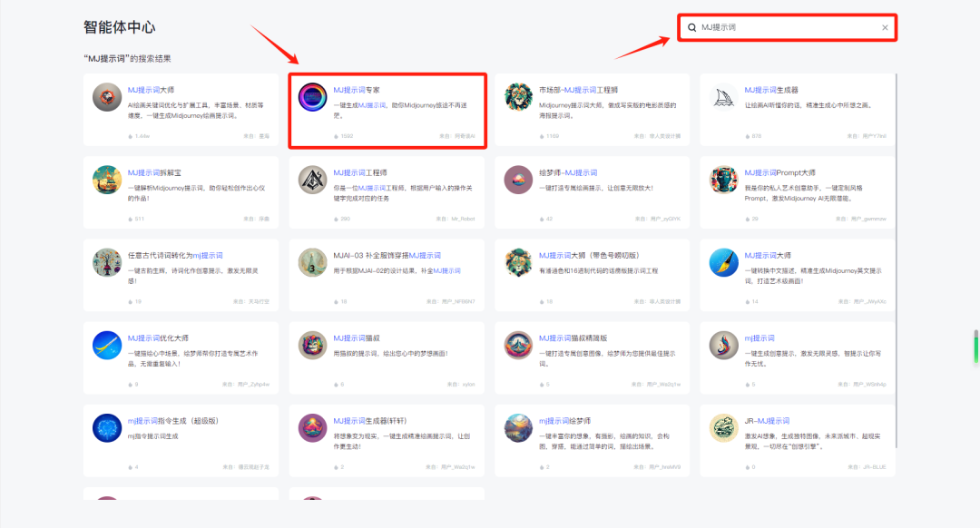Open the MJ提示词猫叔精简版 title link
Image resolution: width=980 pixels, height=528 pixels.
point(573,338)
